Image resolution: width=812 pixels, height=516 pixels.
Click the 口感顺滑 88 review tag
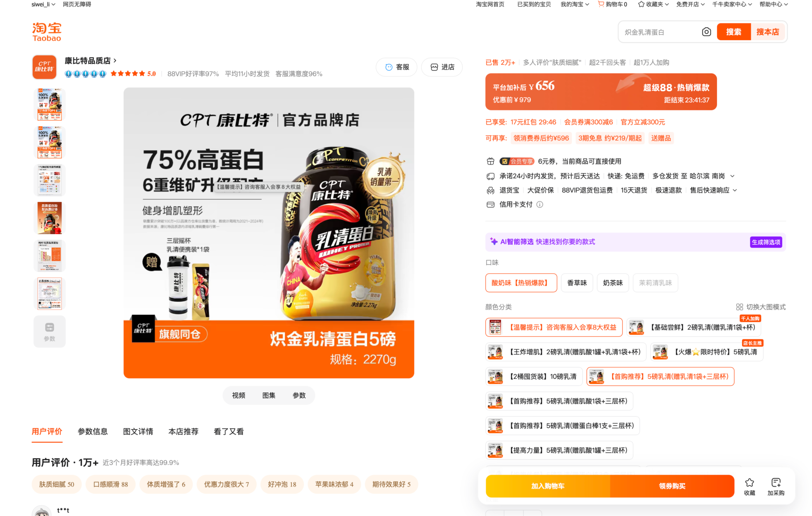point(110,484)
